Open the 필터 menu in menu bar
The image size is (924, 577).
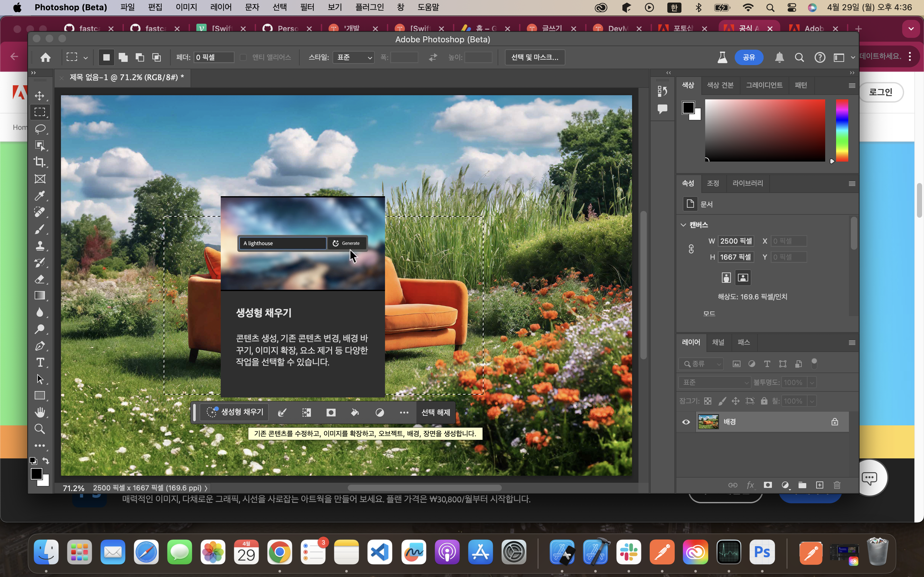pos(307,7)
